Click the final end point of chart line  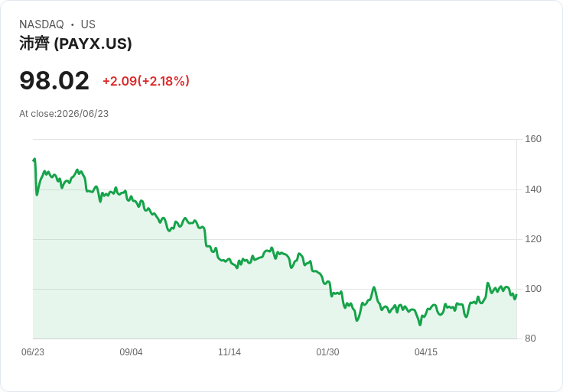click(x=516, y=295)
